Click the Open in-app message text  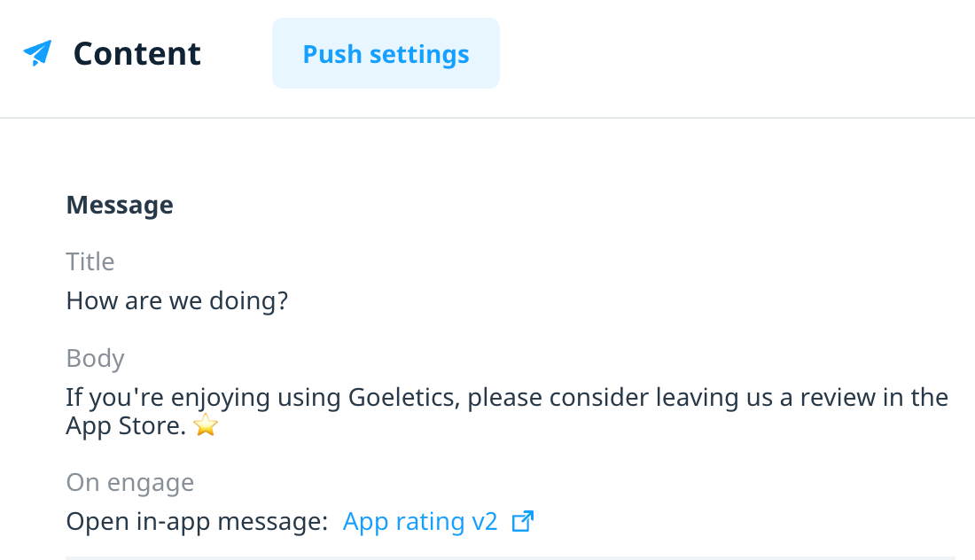pyautogui.click(x=197, y=522)
